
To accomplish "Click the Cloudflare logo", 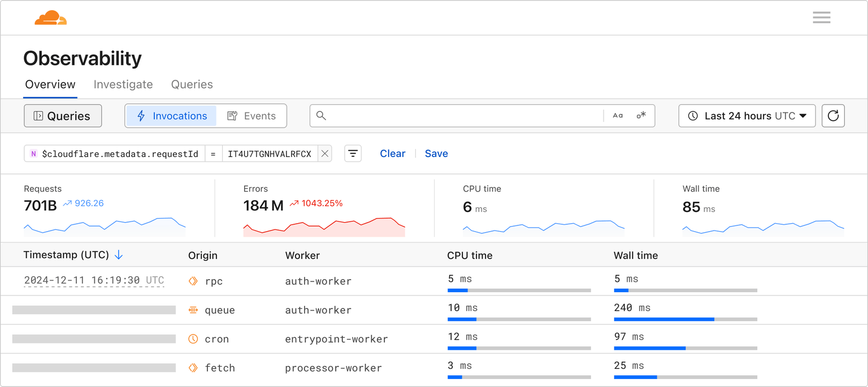I will click(x=50, y=18).
